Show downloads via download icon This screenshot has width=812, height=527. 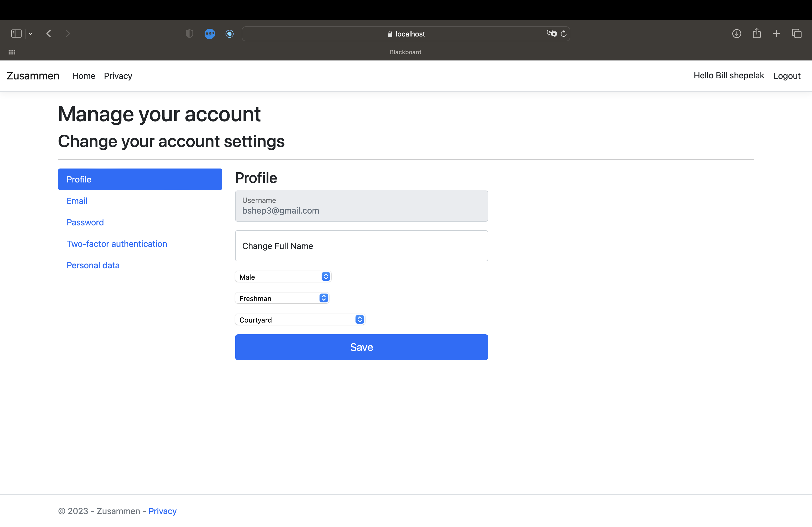(736, 33)
